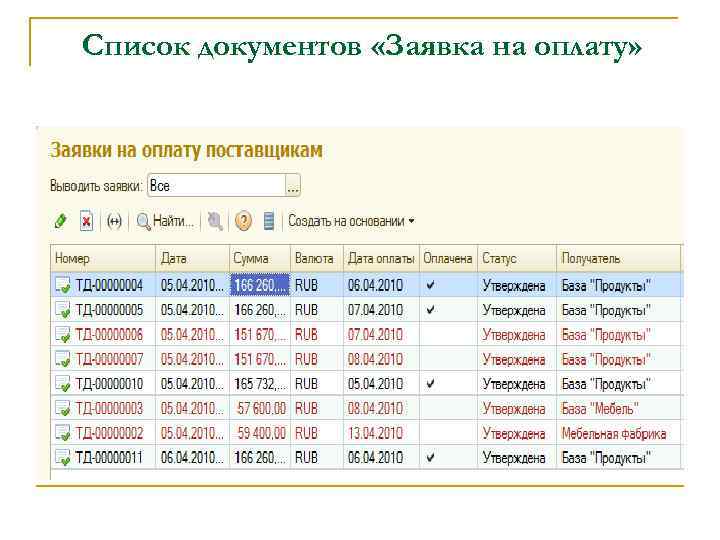The width and height of the screenshot is (720, 540).
Task: Open help via the orange question icon
Action: pyautogui.click(x=243, y=221)
